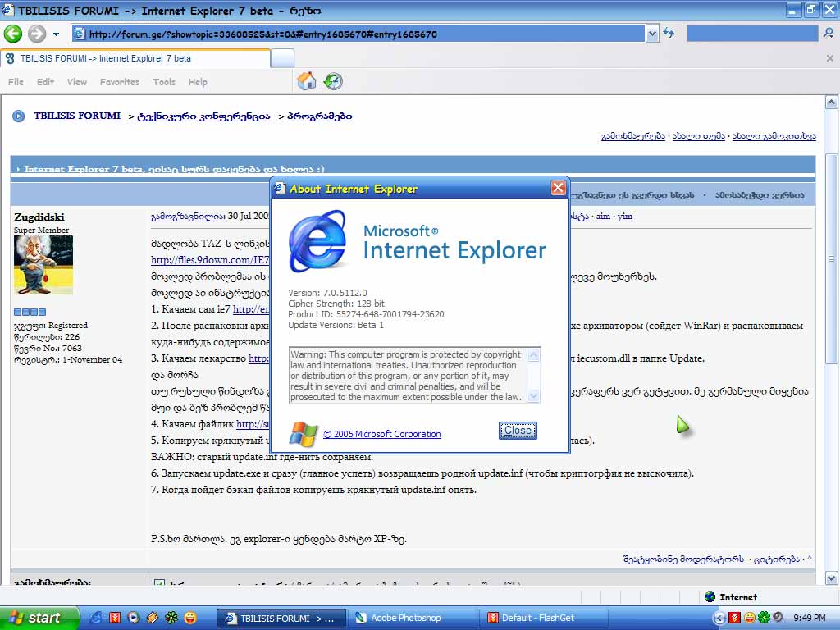Click the toolbar search input box
Viewport: 840px width, 630px height.
pyautogui.click(x=752, y=34)
